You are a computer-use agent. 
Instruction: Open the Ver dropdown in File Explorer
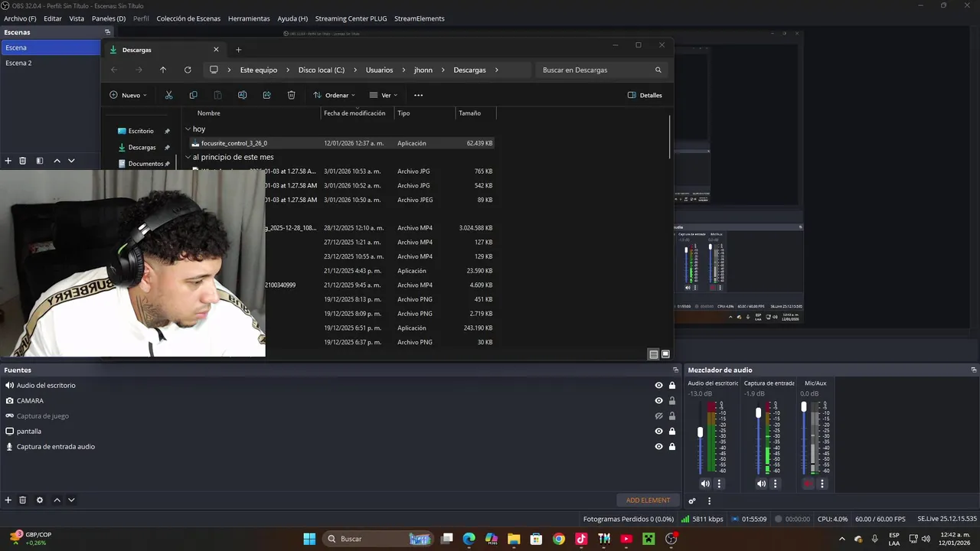pyautogui.click(x=384, y=95)
